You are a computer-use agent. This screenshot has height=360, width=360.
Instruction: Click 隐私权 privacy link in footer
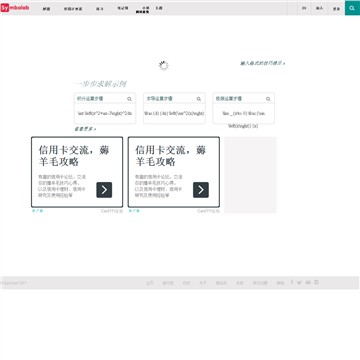(221, 283)
